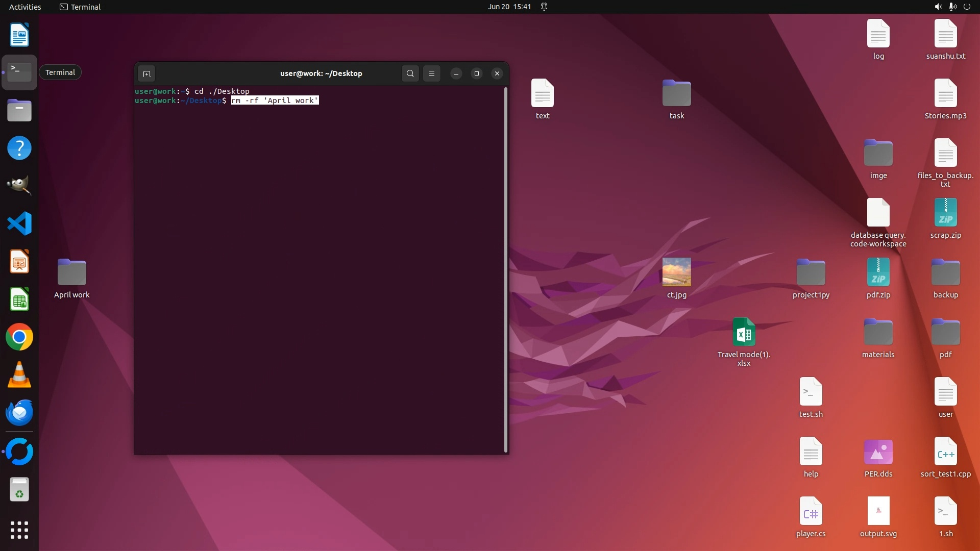
Task: Open the Trash from the dock
Action: [x=19, y=490]
